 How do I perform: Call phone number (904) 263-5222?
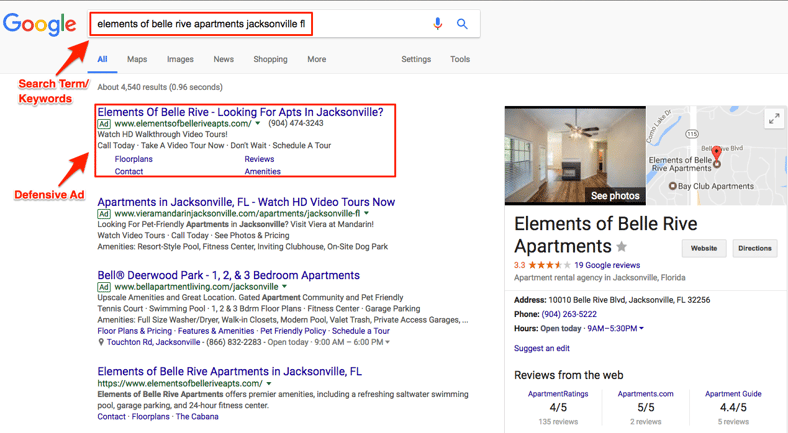pos(569,314)
